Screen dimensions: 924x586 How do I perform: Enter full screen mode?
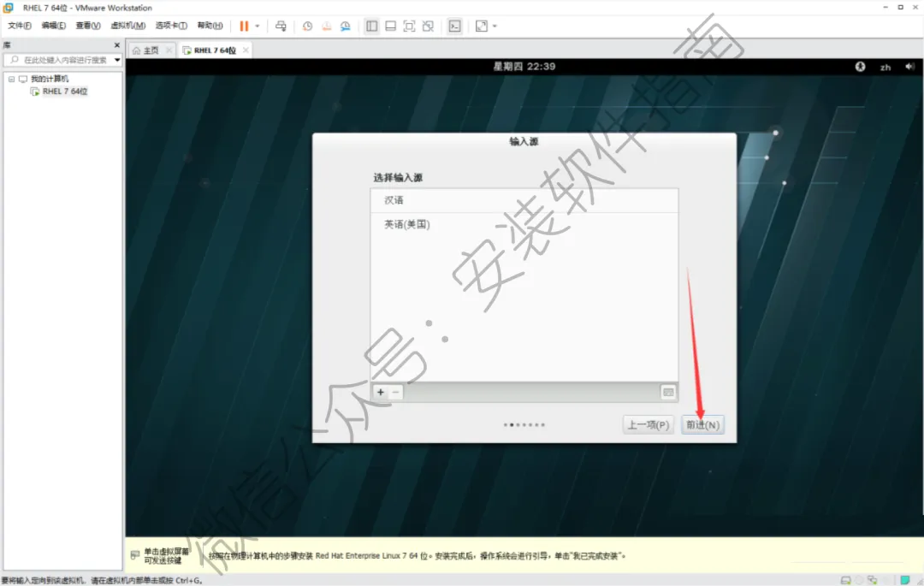point(410,26)
